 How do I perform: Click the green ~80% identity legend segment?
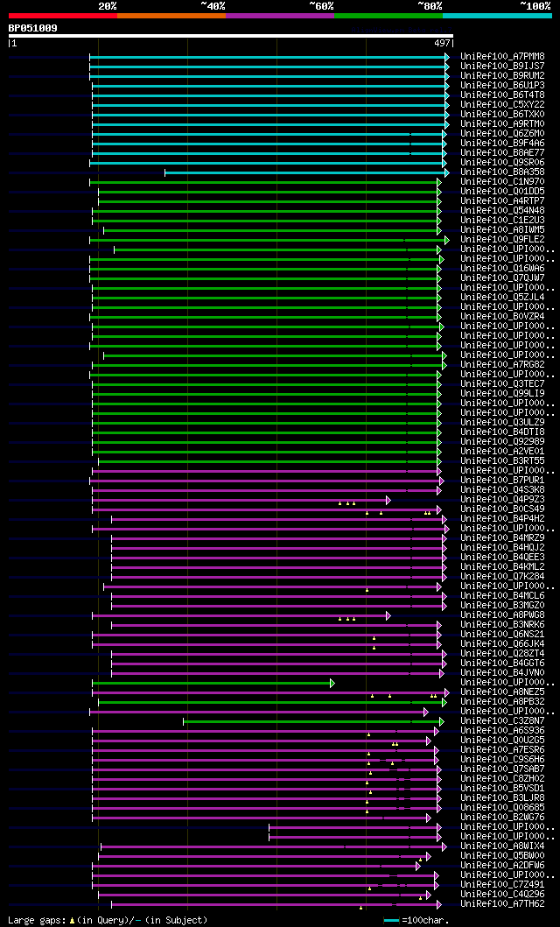pyautogui.click(x=388, y=16)
